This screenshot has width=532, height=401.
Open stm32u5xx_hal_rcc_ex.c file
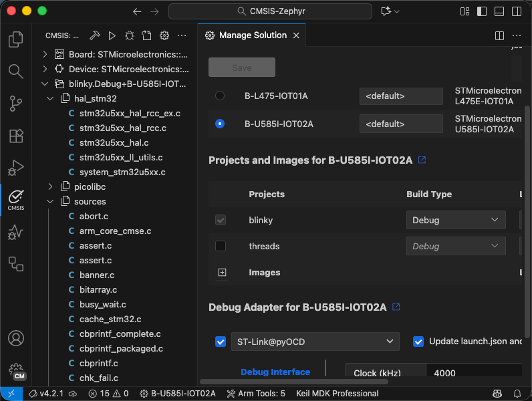click(130, 114)
